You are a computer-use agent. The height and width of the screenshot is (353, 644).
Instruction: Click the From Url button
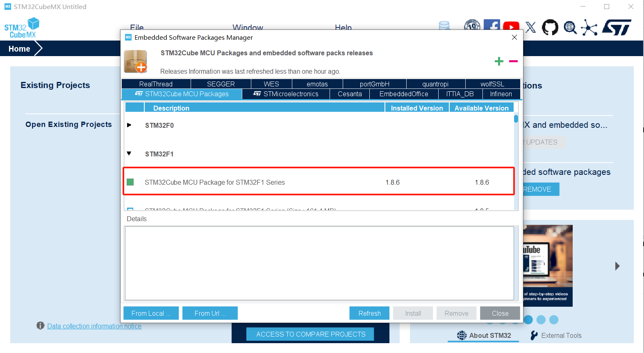210,313
